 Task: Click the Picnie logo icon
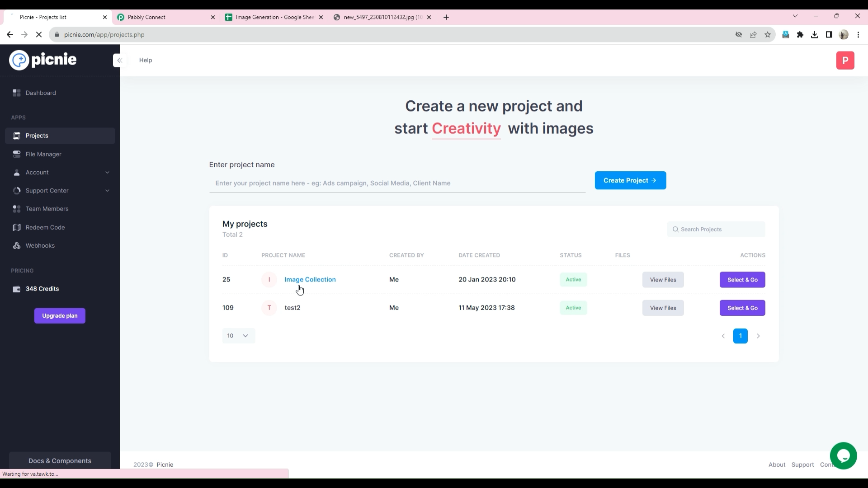(19, 60)
